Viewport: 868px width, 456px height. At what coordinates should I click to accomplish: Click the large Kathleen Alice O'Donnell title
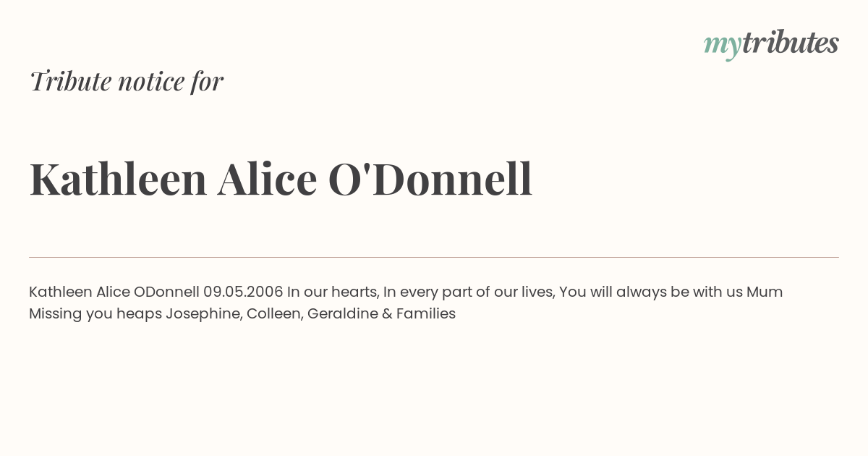point(281,179)
